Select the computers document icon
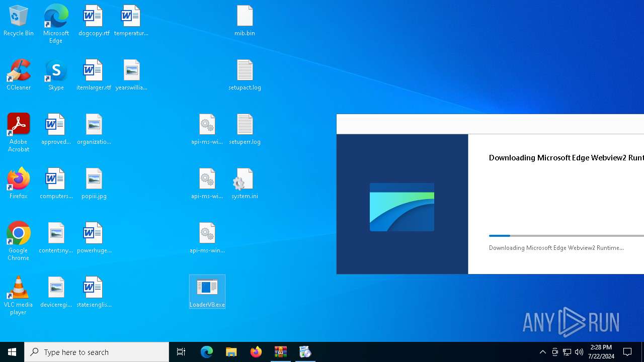 click(x=56, y=184)
